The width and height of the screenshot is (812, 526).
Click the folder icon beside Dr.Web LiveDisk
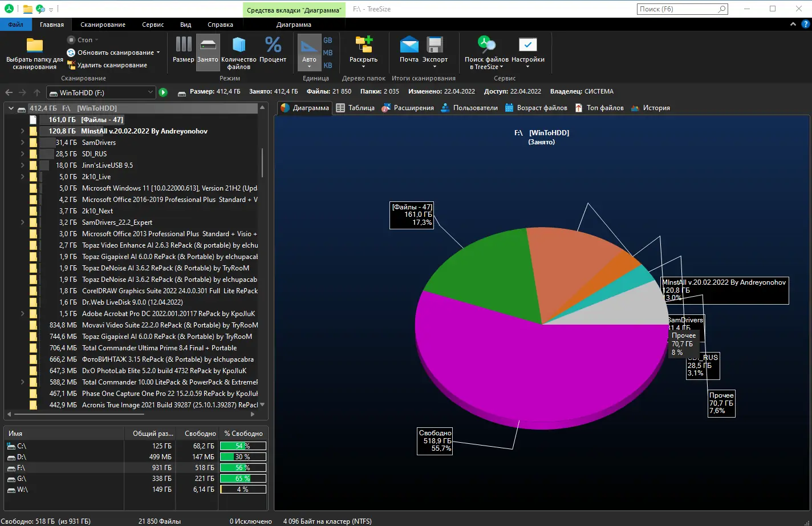[x=33, y=302]
